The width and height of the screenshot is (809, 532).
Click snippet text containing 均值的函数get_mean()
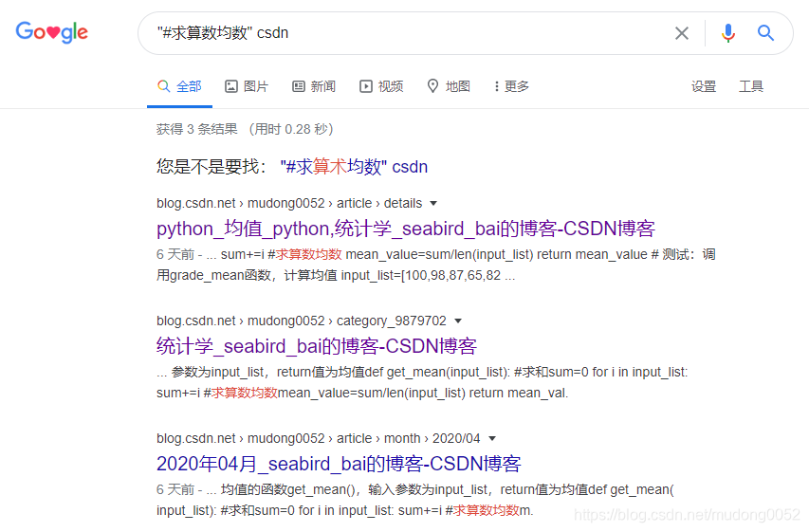(x=414, y=500)
